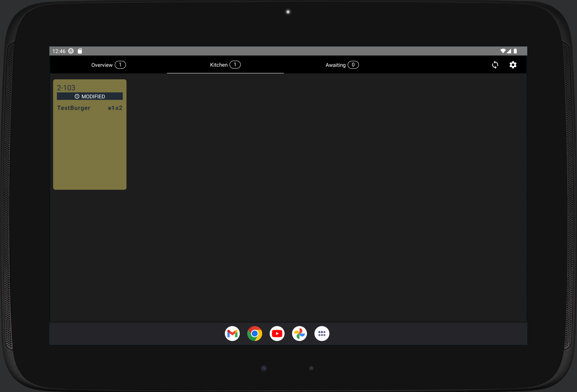This screenshot has width=577, height=392.
Task: Open Google Photos from the dock
Action: click(299, 334)
